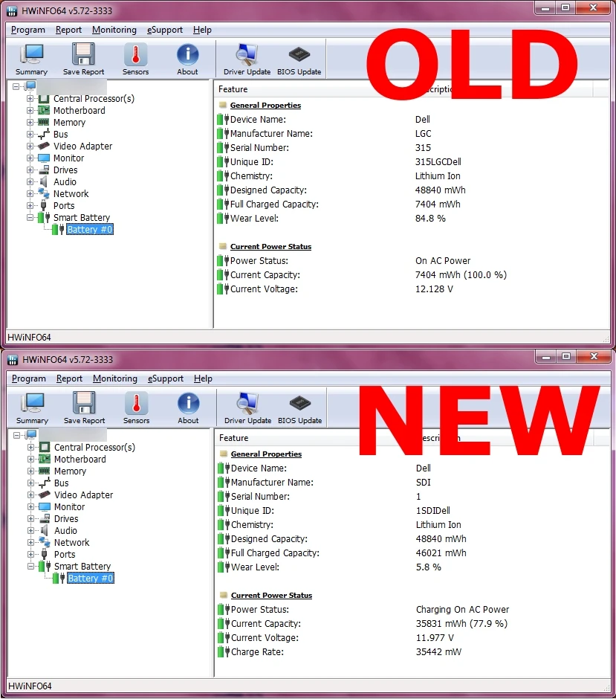Screen dimensions: 616x699
Task: Open Sensors in the bottom window
Action: pyautogui.click(x=136, y=408)
